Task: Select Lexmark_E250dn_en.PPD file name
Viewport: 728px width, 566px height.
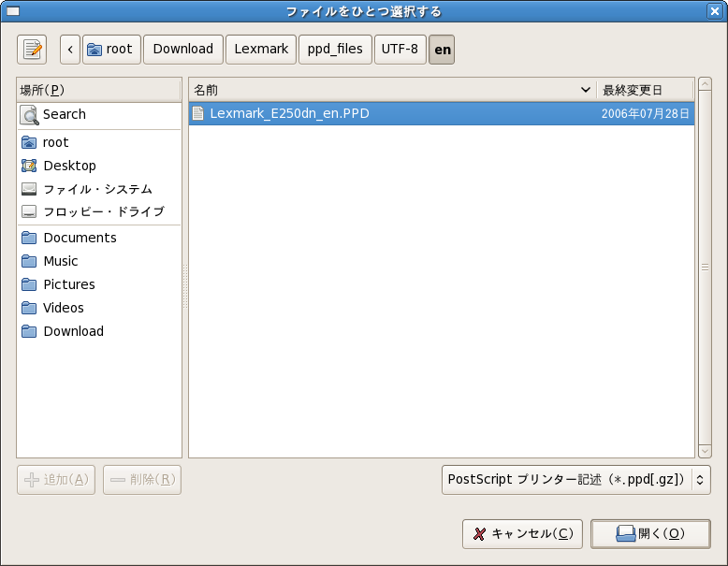Action: coord(290,113)
